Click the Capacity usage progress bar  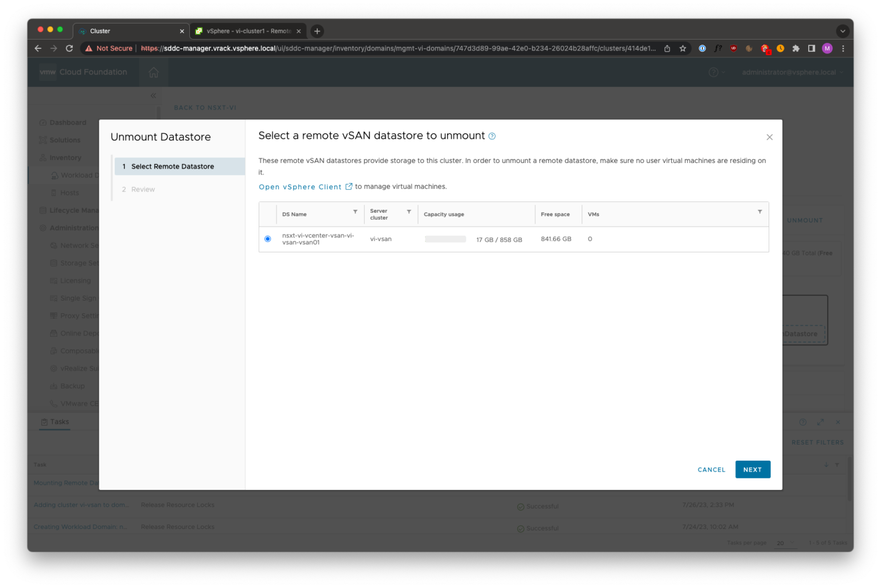(446, 239)
